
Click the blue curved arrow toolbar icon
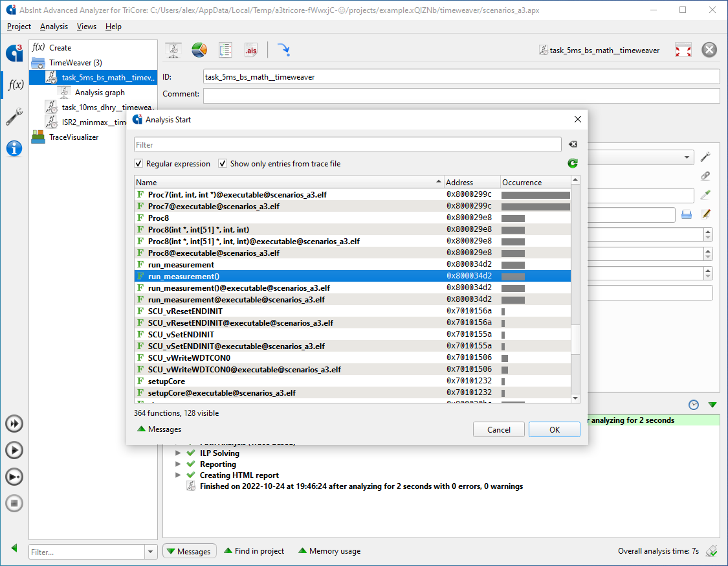coord(283,50)
